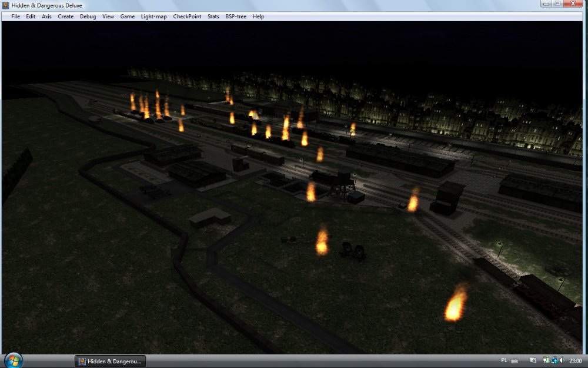The width and height of the screenshot is (588, 368).
Task: Open the Debug menu
Action: (88, 16)
